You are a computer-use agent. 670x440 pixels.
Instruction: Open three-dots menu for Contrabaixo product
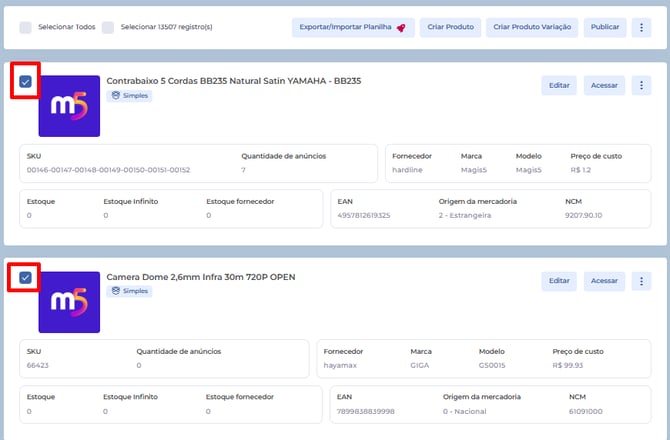[x=643, y=86]
